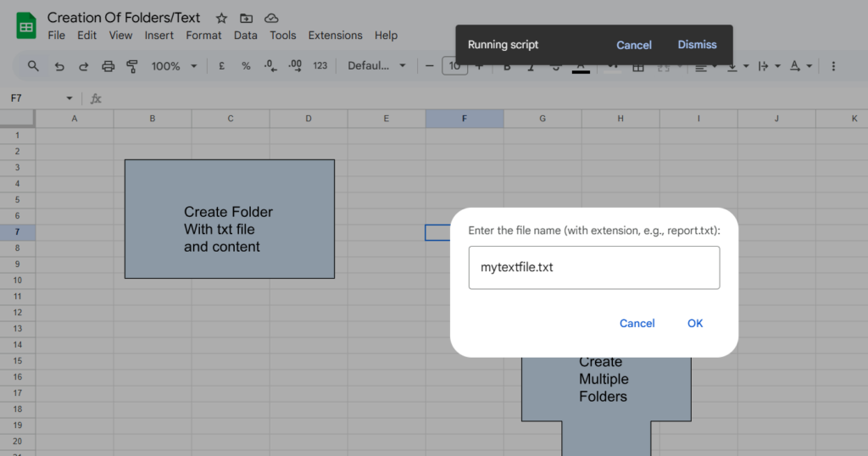Image resolution: width=868 pixels, height=456 pixels.
Task: Click the Create Multiple Folders shape
Action: pos(606,391)
